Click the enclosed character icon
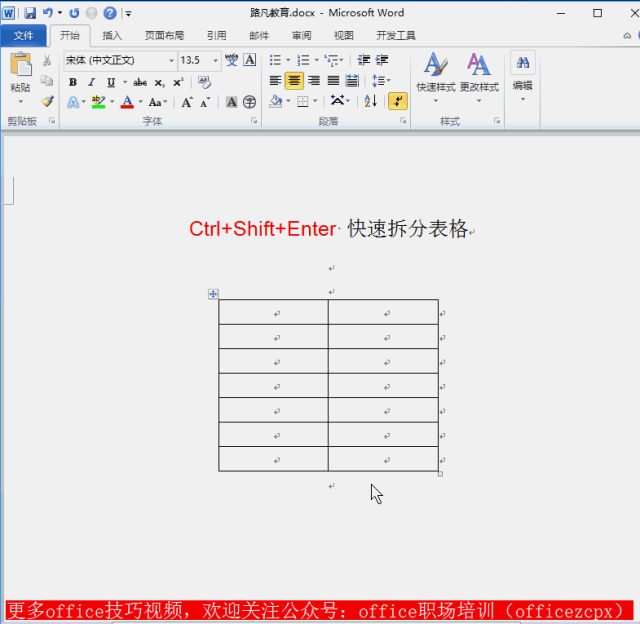Screen dimensions: 640x624 click(x=249, y=102)
